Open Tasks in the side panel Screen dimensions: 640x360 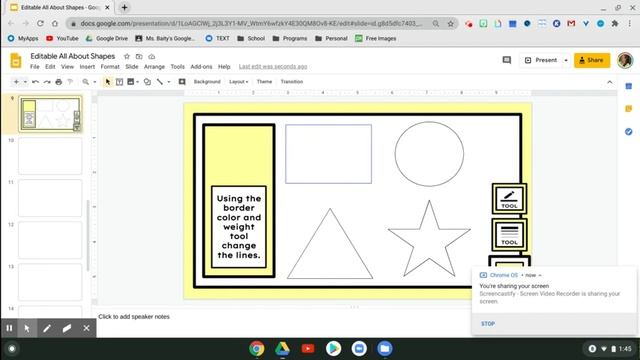click(629, 131)
